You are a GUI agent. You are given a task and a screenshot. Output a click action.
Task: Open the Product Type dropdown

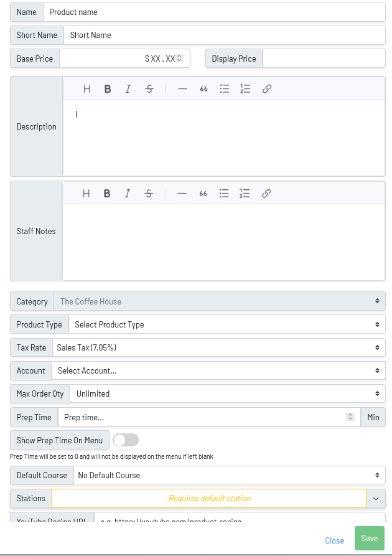pyautogui.click(x=226, y=324)
